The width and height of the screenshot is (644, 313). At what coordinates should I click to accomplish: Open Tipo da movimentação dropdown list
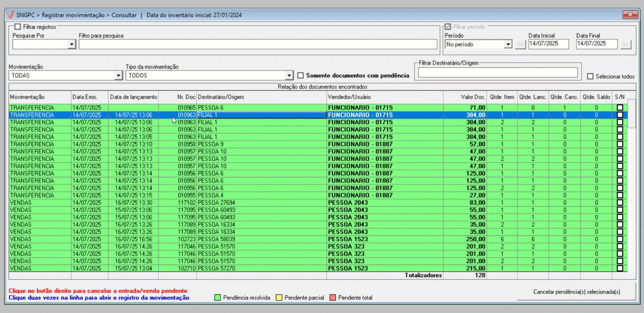point(289,76)
